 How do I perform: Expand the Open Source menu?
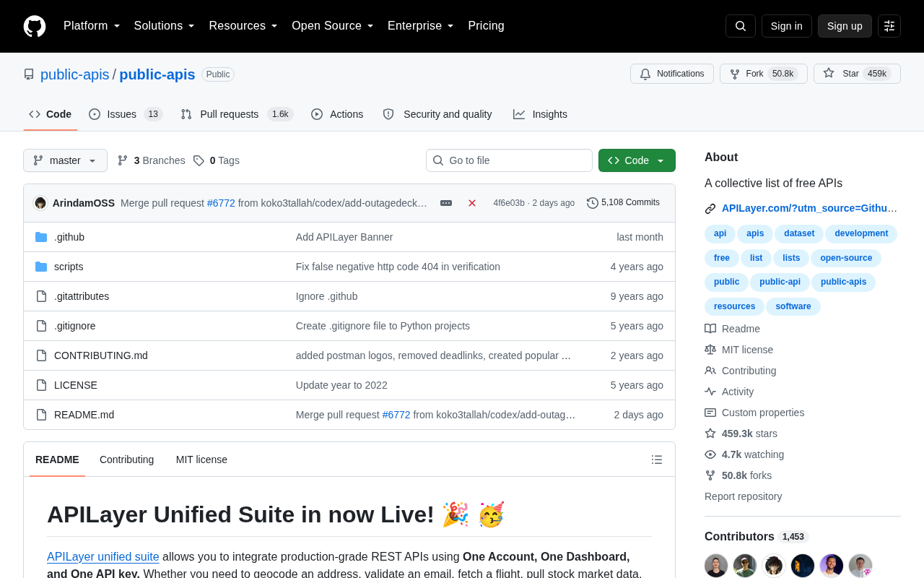pos(333,26)
